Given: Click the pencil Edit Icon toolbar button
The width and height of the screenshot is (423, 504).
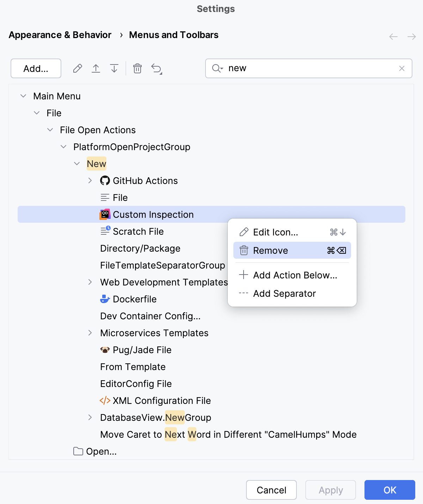Looking at the screenshot, I should tap(78, 68).
